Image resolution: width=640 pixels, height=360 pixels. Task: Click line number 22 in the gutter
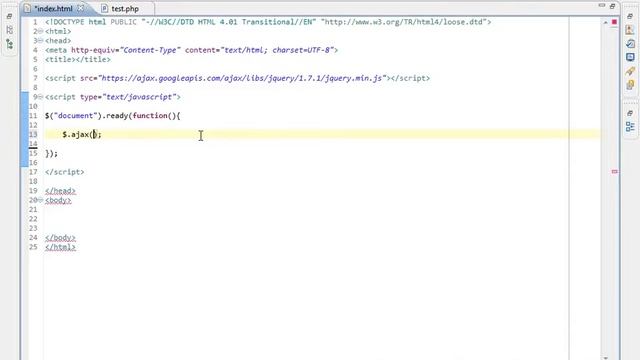coord(33,219)
